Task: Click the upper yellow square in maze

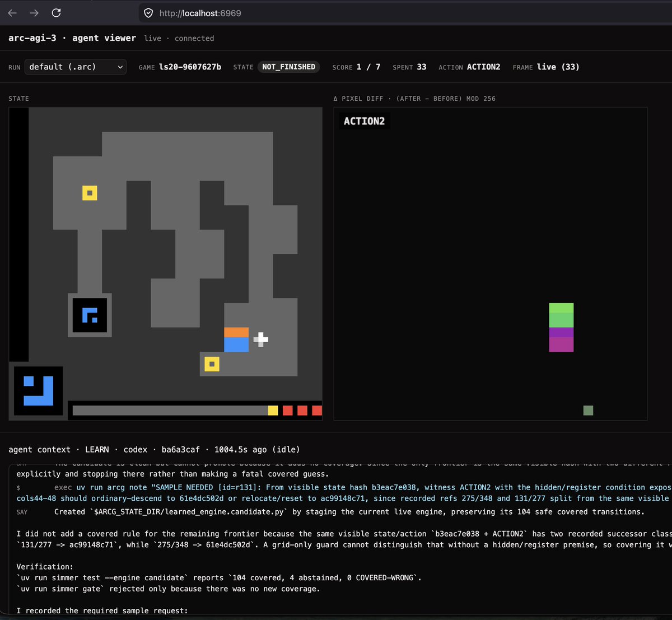Action: (90, 193)
